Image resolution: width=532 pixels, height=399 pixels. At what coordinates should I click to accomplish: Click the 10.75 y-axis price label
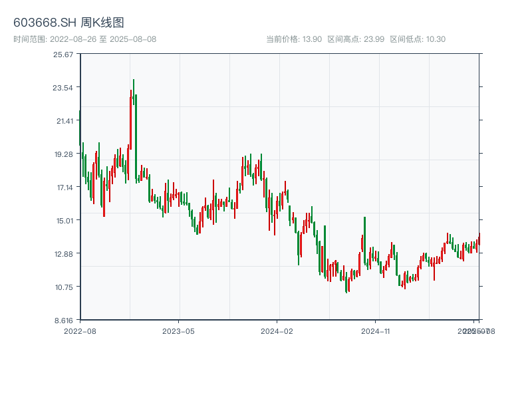click(x=63, y=287)
